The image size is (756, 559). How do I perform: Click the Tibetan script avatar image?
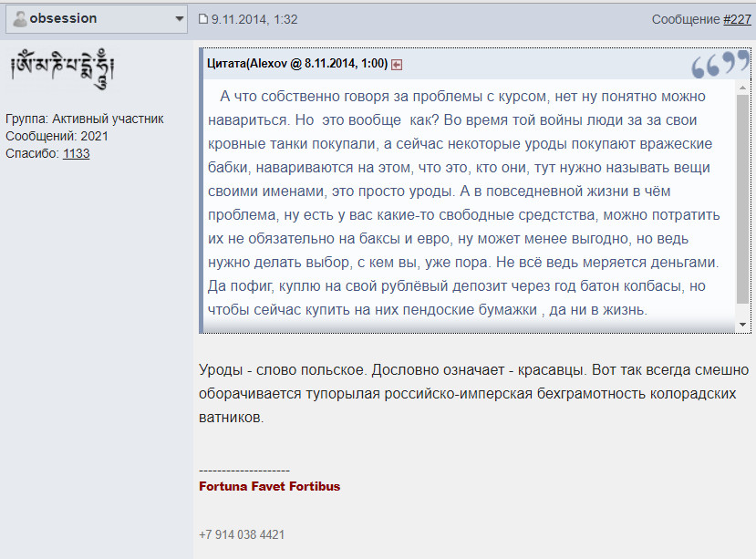click(61, 67)
